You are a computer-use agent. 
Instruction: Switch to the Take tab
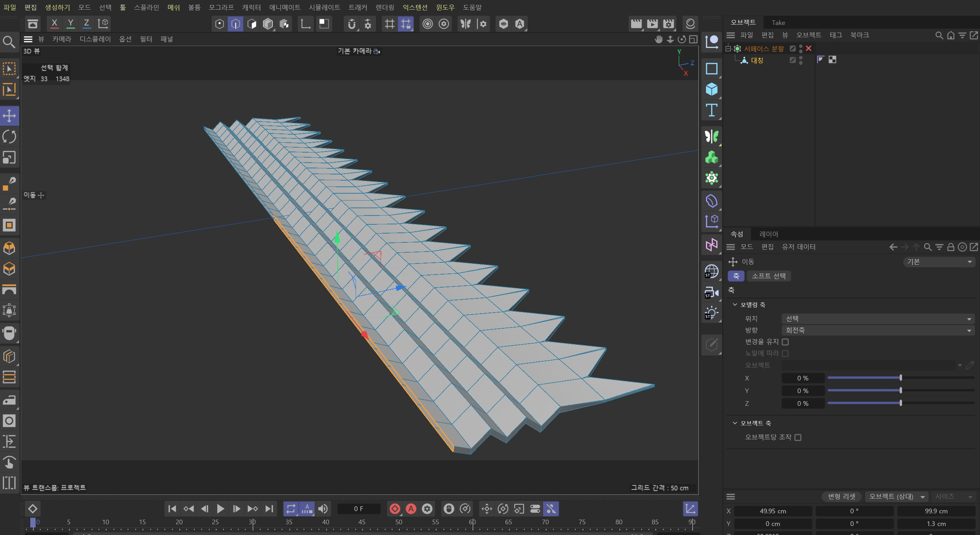pyautogui.click(x=778, y=23)
